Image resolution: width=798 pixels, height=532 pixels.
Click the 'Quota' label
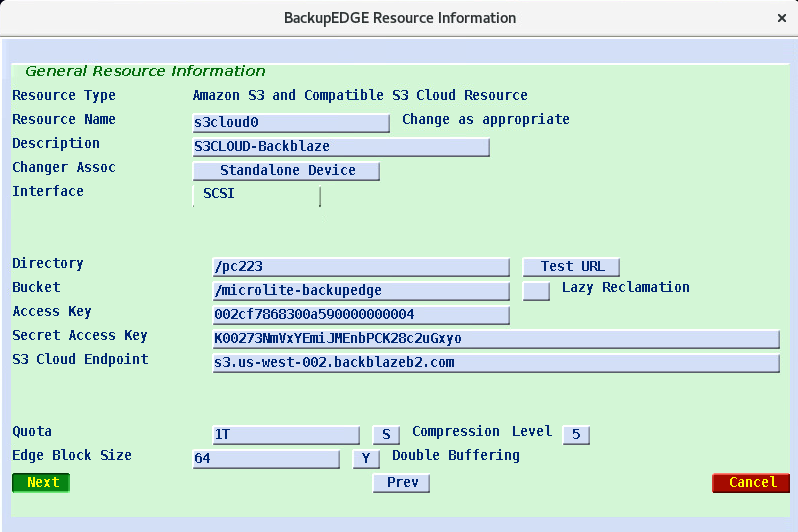point(32,432)
